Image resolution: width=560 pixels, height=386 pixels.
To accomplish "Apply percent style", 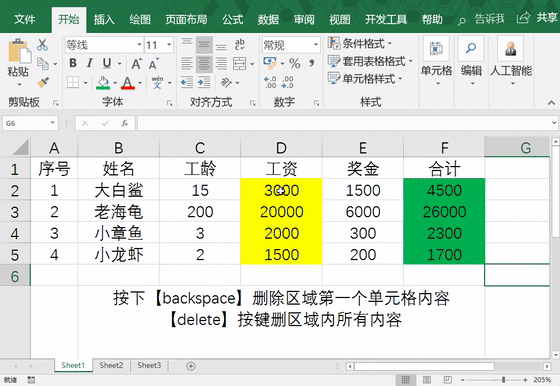I will 295,64.
